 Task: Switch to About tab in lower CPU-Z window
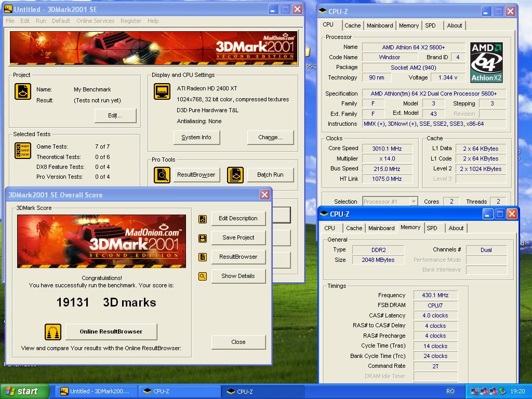point(456,229)
